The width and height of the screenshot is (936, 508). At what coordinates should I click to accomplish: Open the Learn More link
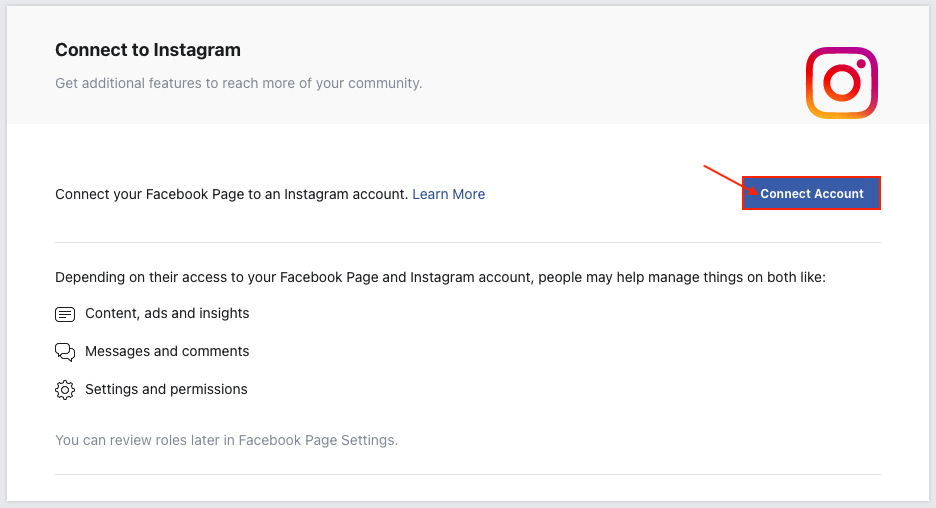(x=448, y=194)
